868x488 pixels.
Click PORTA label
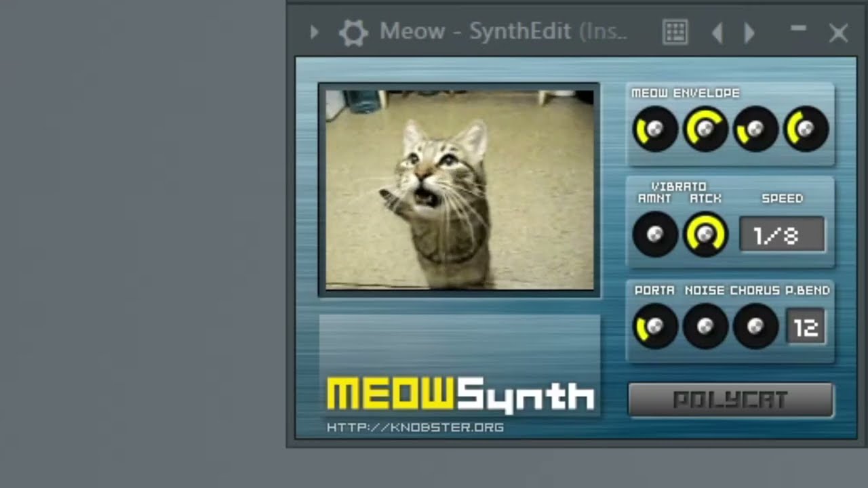click(654, 290)
